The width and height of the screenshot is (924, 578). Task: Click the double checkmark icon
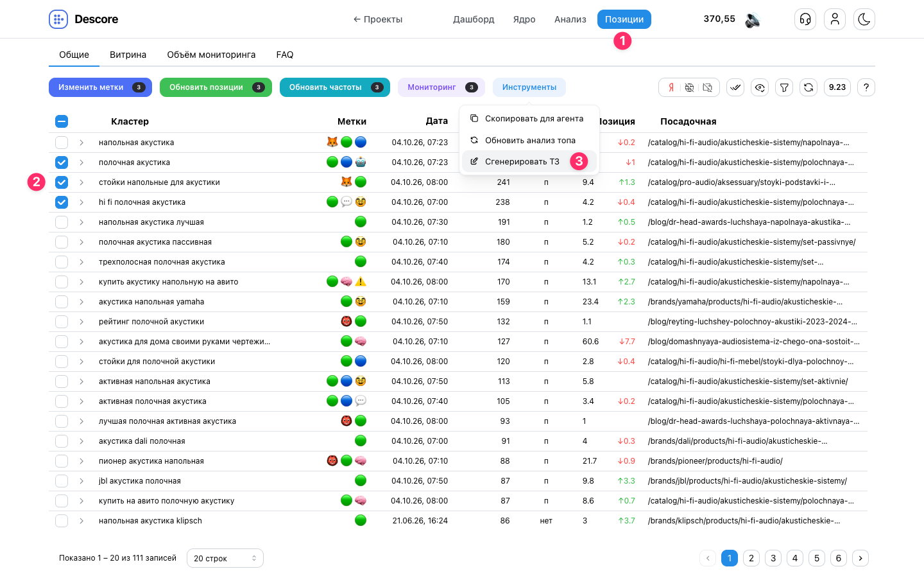(x=735, y=87)
